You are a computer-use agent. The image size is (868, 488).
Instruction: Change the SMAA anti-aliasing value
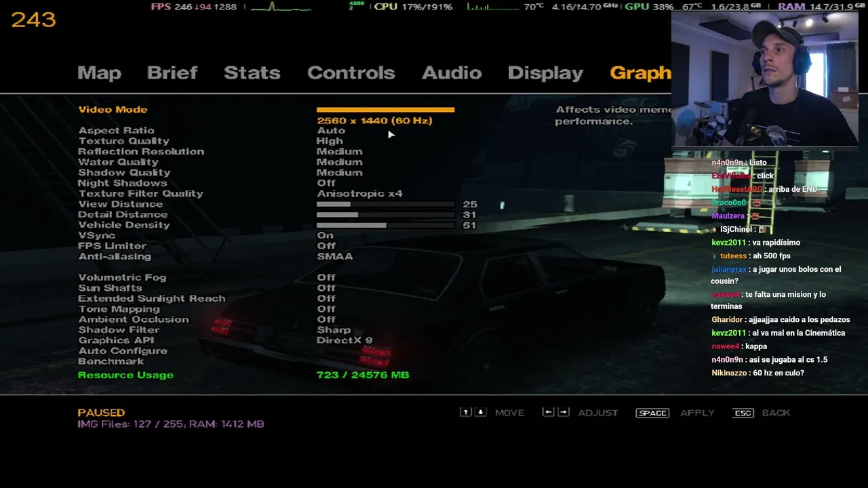tap(334, 256)
